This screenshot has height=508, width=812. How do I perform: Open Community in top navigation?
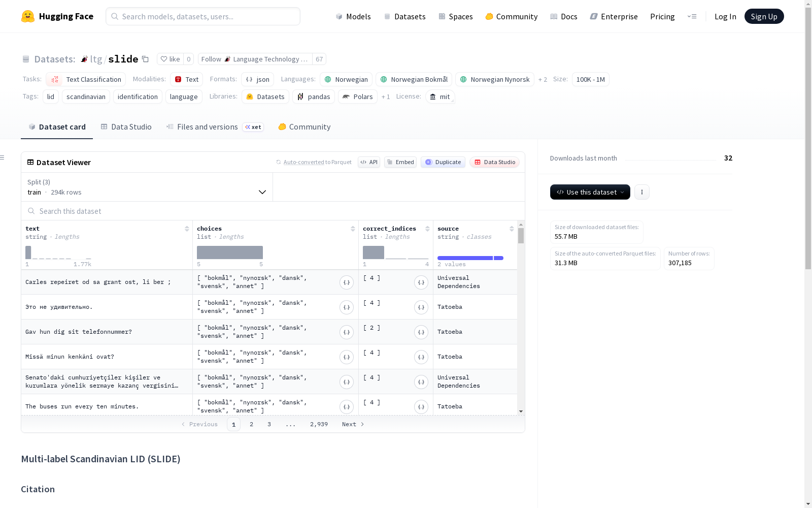(512, 16)
